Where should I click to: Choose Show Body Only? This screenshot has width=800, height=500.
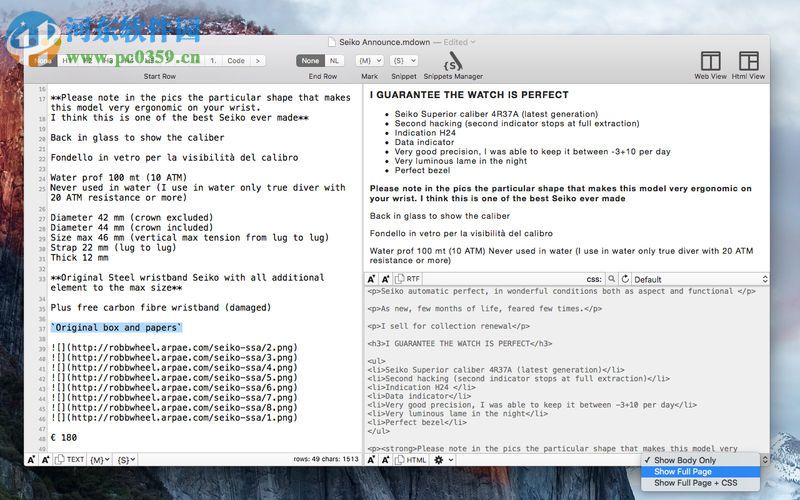[x=700, y=460]
